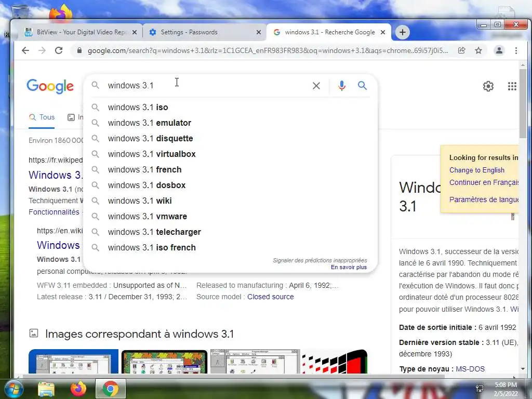Click the browser forward arrow
Image resolution: width=532 pixels, height=399 pixels.
coord(42,50)
